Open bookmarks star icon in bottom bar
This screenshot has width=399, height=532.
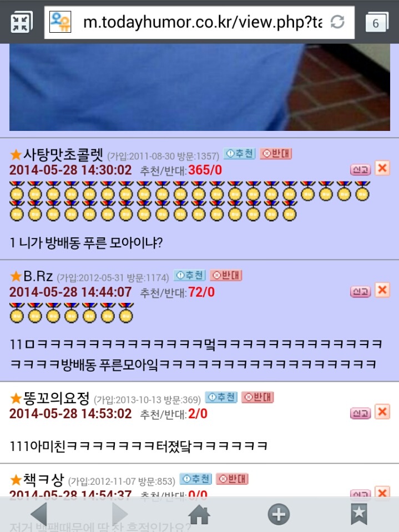[359, 514]
